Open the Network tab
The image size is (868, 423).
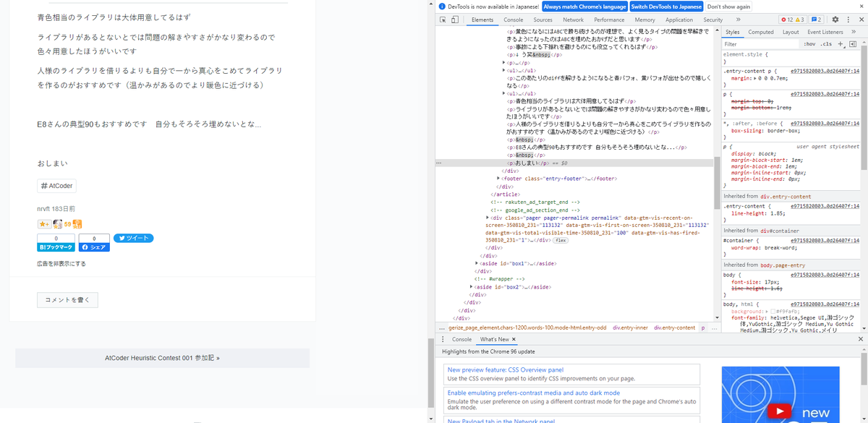[573, 20]
